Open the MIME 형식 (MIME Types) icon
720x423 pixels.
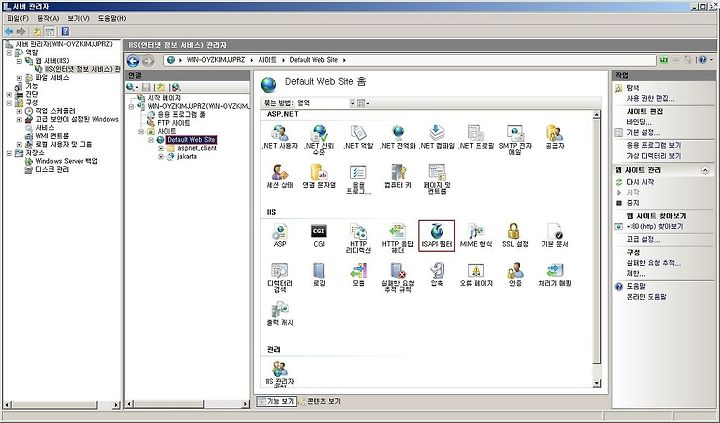pos(476,235)
